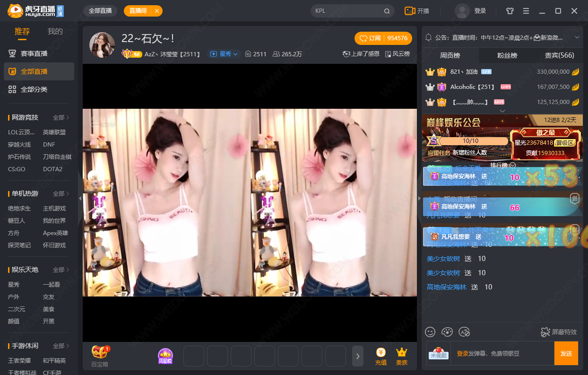Close the 直播间 tab
Viewport: 588px width, 375px height.
click(157, 11)
